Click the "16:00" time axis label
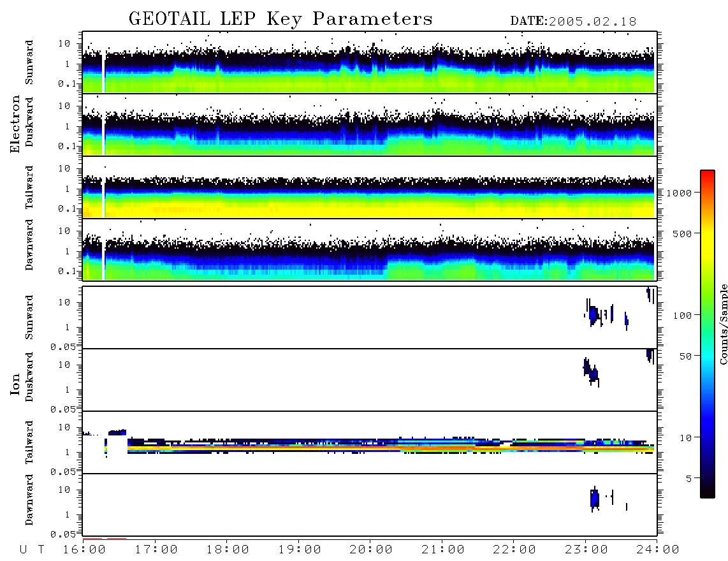The height and width of the screenshot is (561, 728). tap(85, 550)
